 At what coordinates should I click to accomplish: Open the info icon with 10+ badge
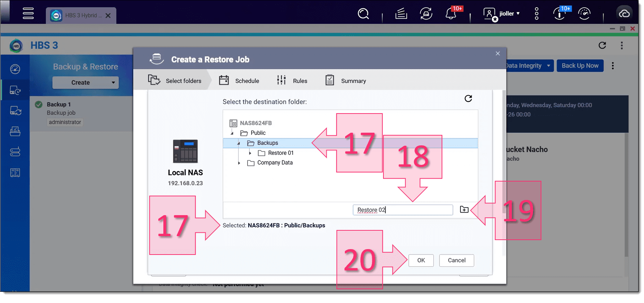[559, 14]
